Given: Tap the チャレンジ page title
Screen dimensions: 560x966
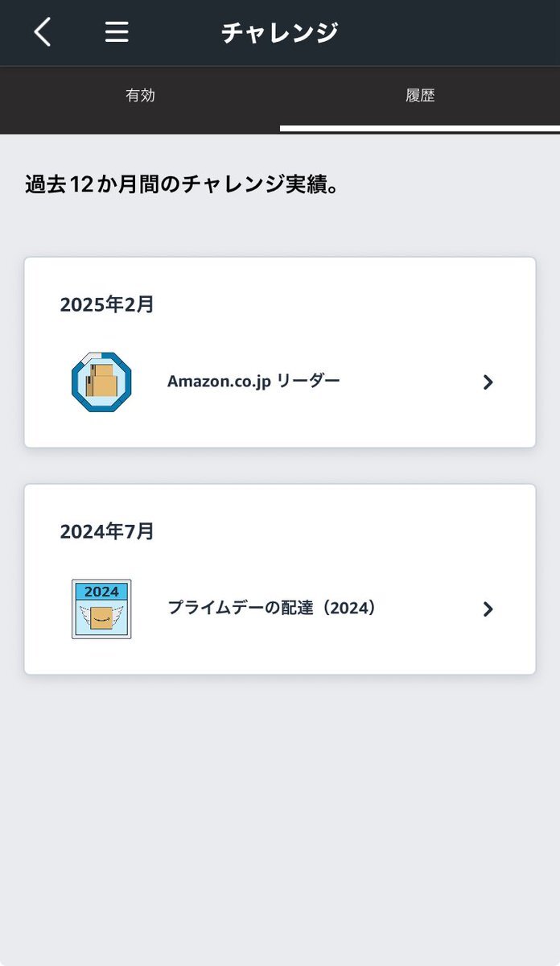Looking at the screenshot, I should [x=280, y=32].
